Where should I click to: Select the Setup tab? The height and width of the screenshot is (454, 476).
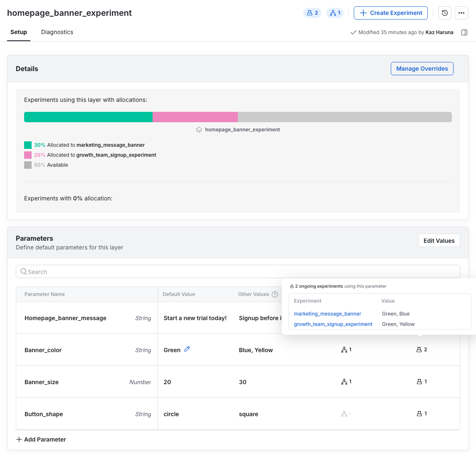18,32
